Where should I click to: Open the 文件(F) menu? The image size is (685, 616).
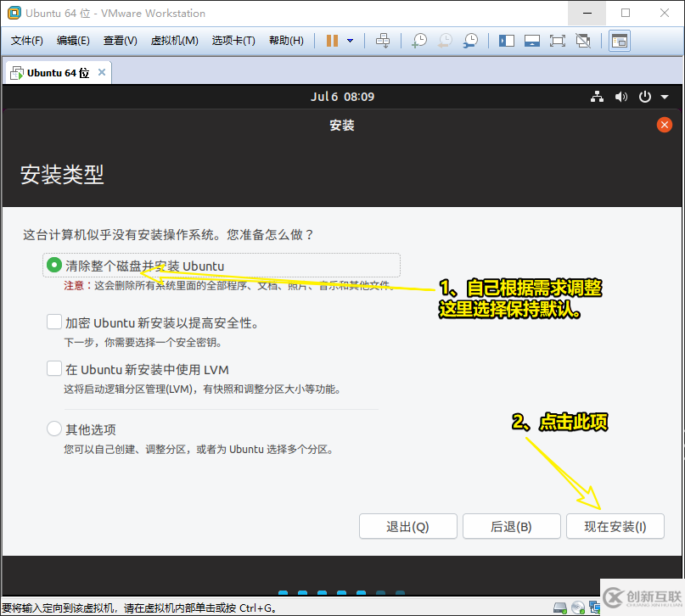coord(26,41)
